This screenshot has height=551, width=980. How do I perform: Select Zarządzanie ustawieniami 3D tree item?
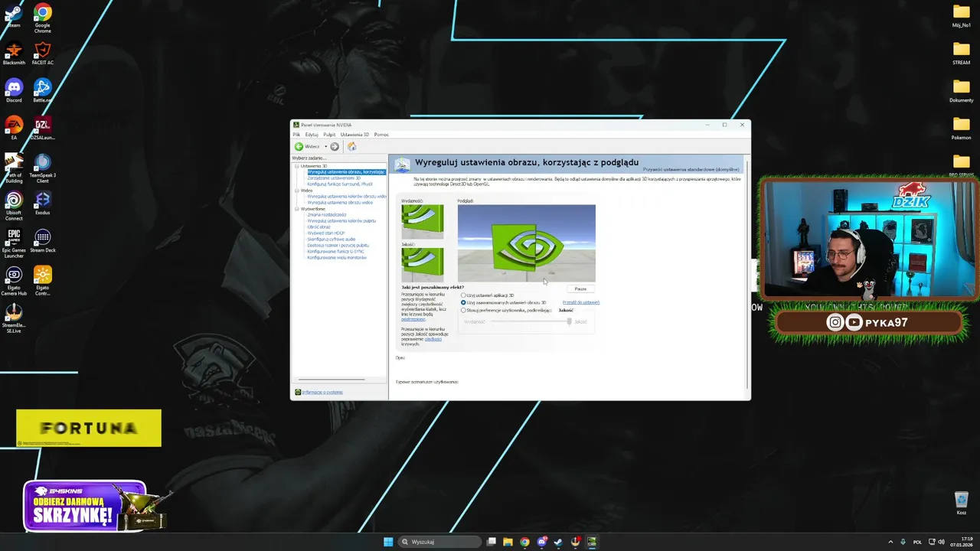[x=333, y=178]
